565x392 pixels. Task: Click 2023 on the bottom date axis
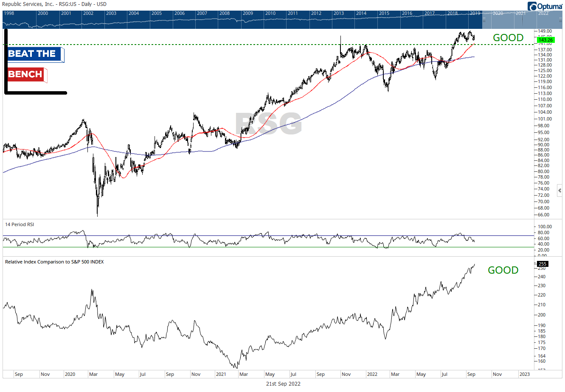coord(525,374)
